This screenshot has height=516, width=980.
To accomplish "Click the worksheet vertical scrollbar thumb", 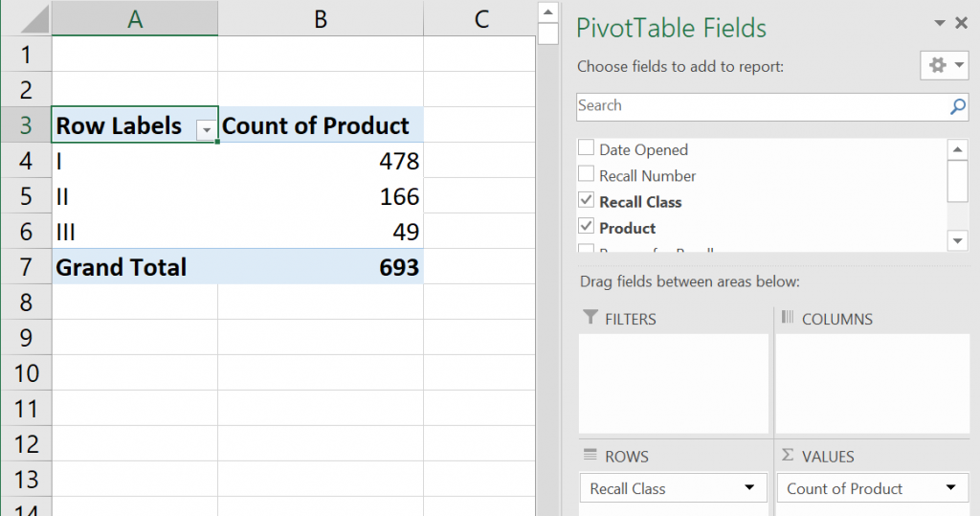I will click(547, 34).
